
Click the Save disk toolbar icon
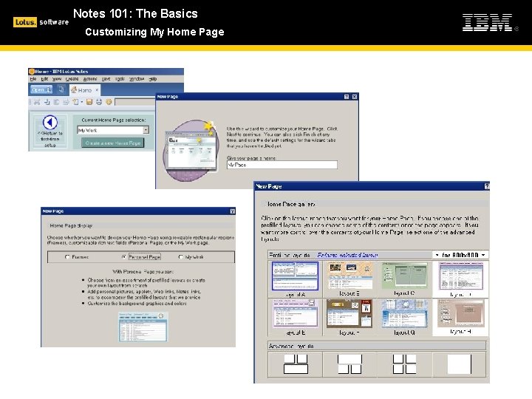tap(89, 102)
